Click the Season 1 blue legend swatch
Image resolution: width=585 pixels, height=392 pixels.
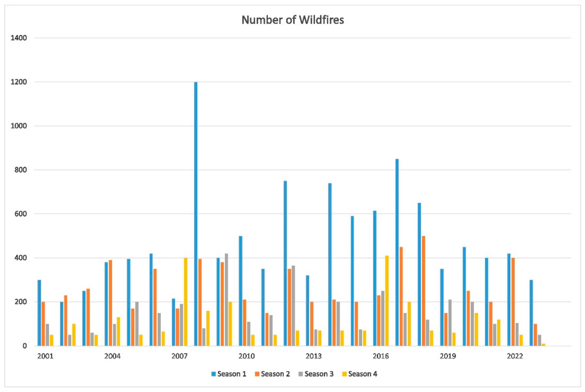coord(213,374)
